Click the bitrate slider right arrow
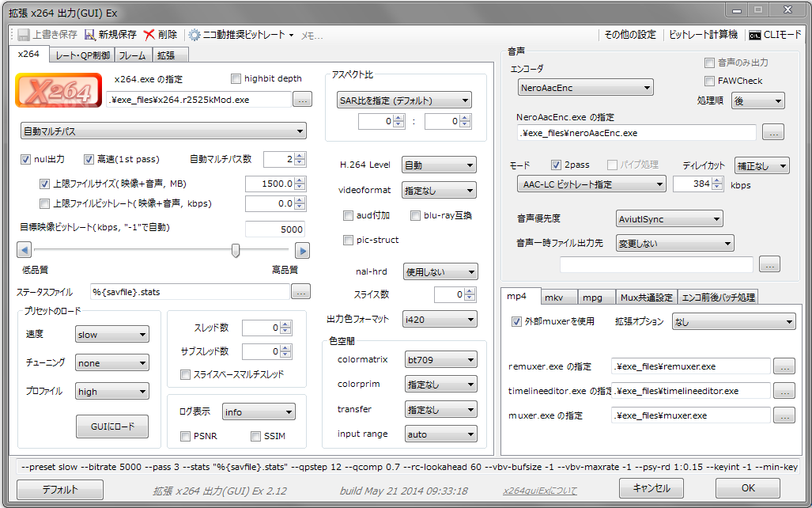Viewport: 812px width, 508px height. [303, 250]
